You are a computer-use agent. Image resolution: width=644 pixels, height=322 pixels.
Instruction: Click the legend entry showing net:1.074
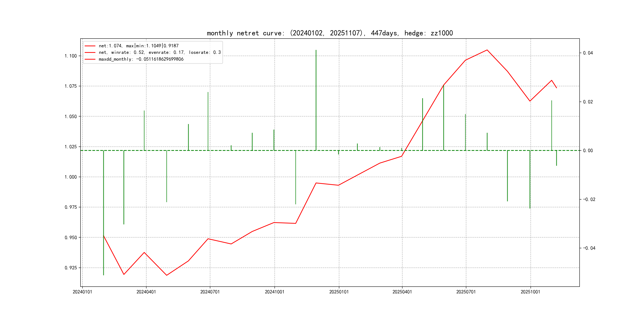point(139,46)
